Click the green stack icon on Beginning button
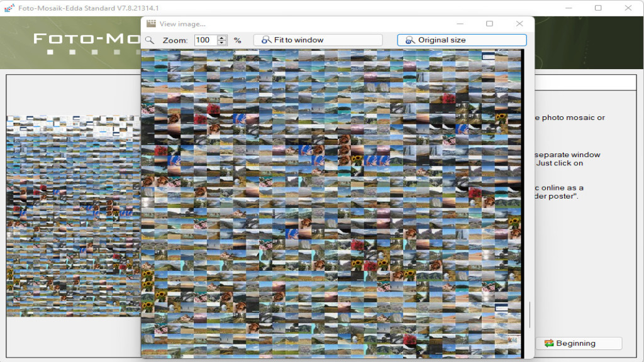 pos(548,343)
